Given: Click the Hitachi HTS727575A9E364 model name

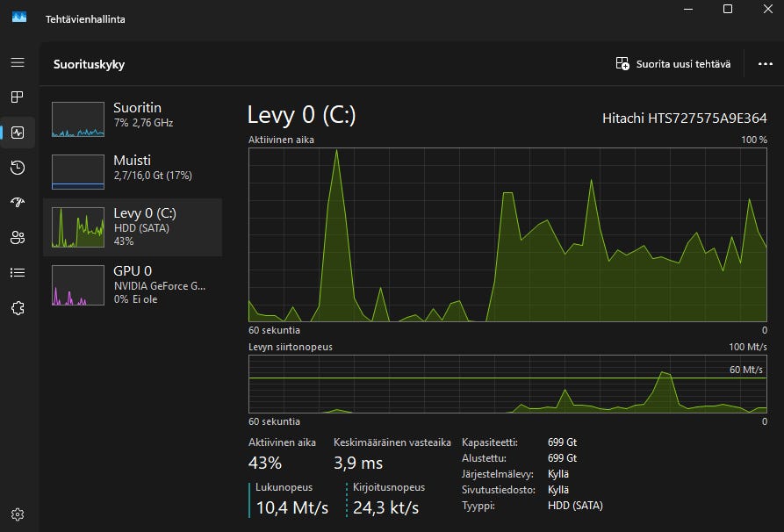Looking at the screenshot, I should tap(685, 119).
